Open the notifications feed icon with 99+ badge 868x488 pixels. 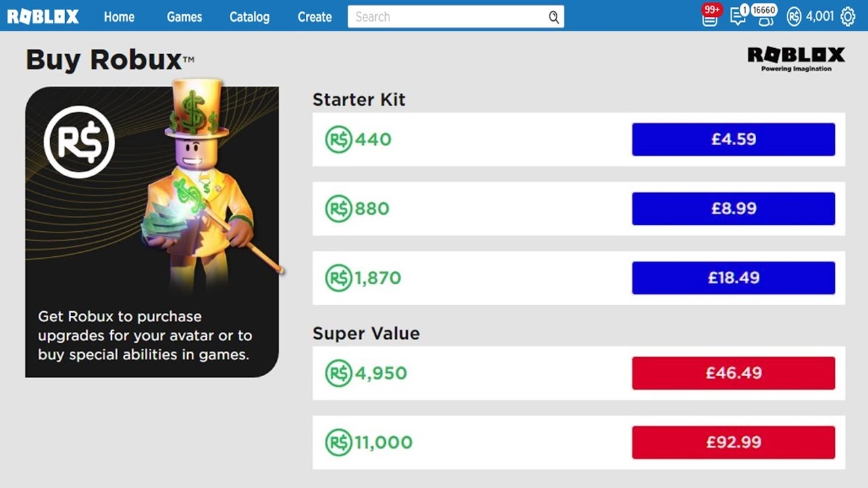pos(710,18)
